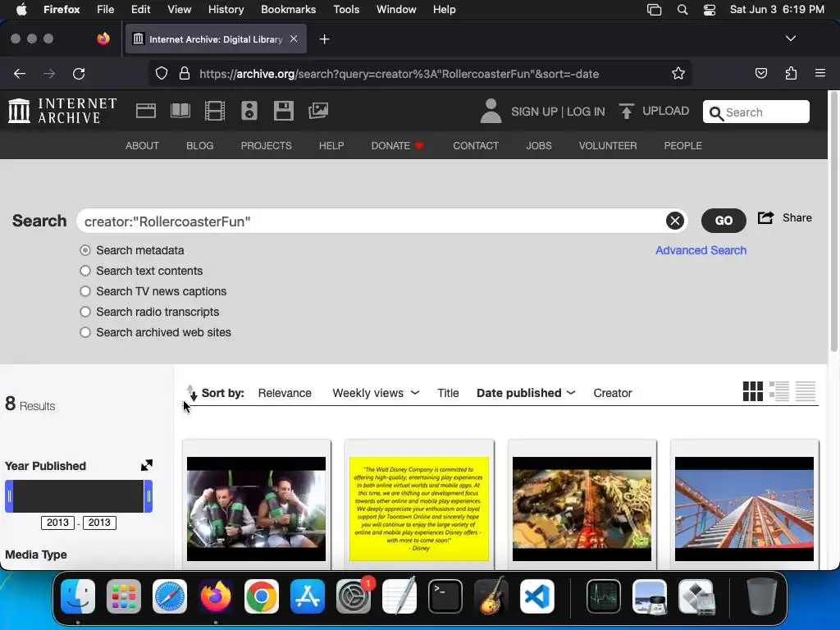Sort results by Title
The height and width of the screenshot is (630, 840).
448,393
